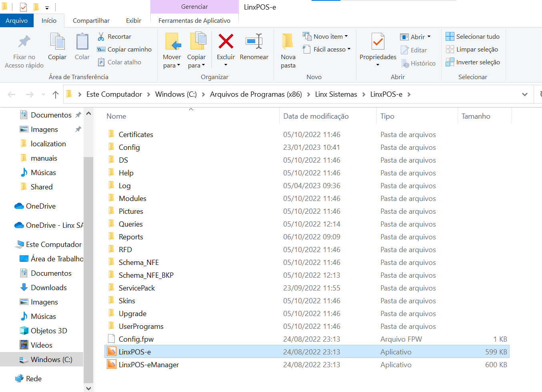Create folder with Nova pasta icon

pyautogui.click(x=288, y=41)
